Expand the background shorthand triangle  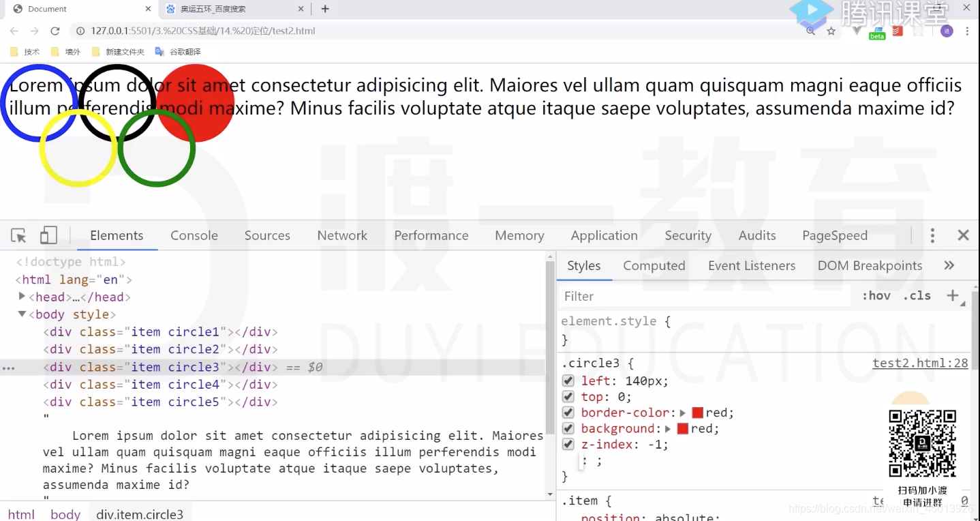[x=668, y=429]
